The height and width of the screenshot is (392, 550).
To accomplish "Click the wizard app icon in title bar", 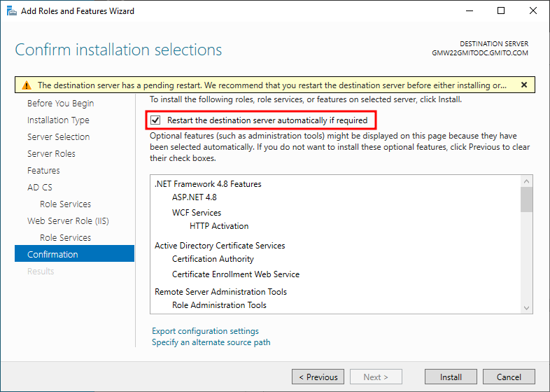I will [12, 11].
